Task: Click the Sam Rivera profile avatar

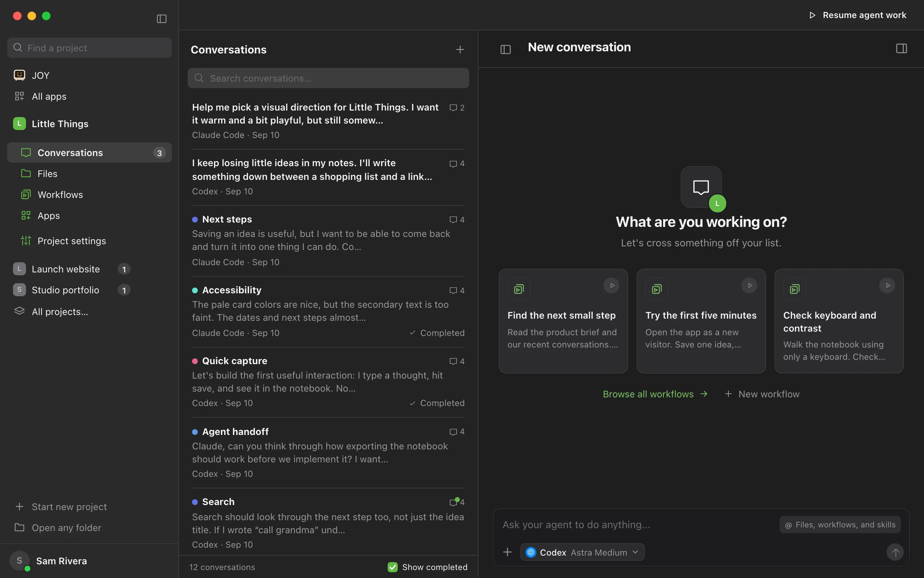Action: pos(19,561)
